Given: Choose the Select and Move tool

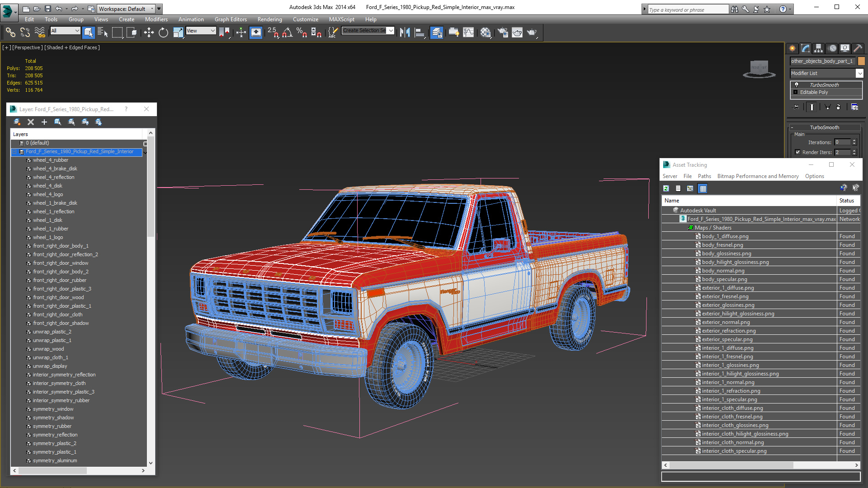Looking at the screenshot, I should [x=149, y=32].
